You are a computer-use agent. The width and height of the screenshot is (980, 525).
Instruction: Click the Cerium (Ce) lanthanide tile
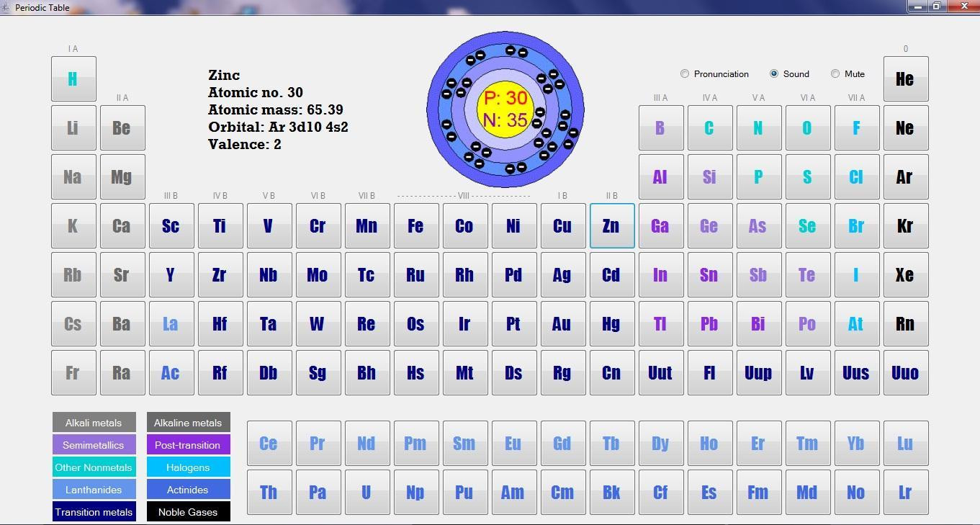(269, 444)
